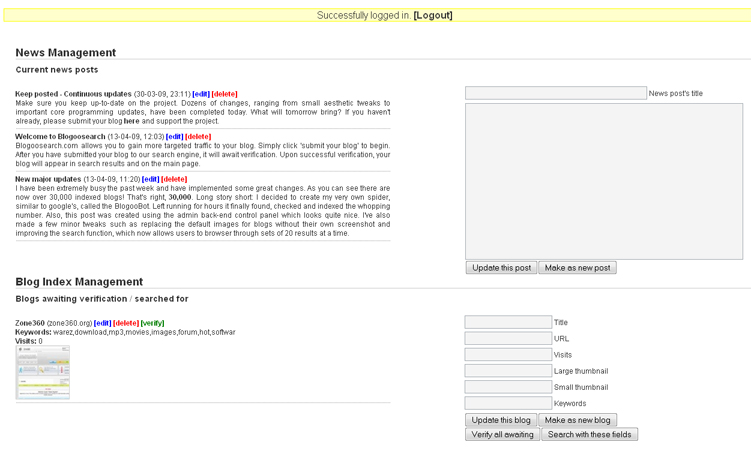Open the Zone360 screenshot thumbnail
The image size is (751, 454).
(x=43, y=373)
